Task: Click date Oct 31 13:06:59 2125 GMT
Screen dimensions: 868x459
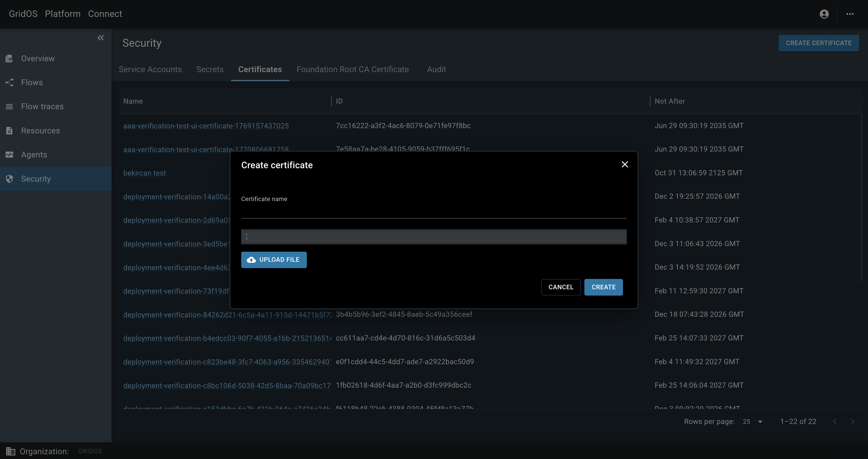Action: (698, 173)
